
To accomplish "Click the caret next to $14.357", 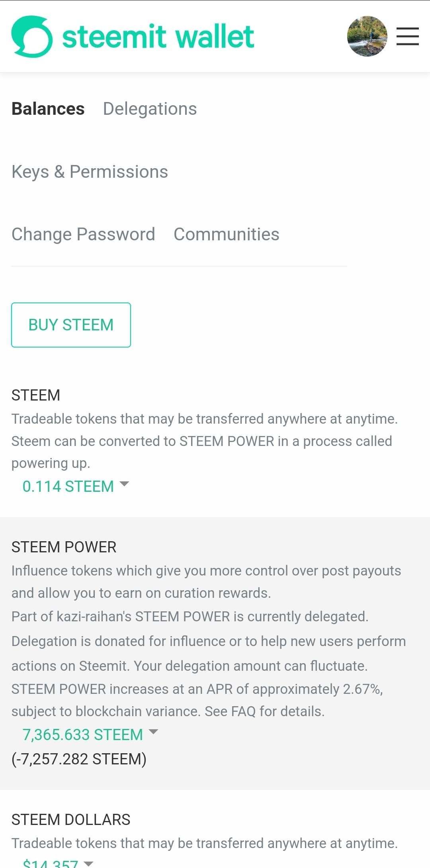I will click(x=89, y=863).
